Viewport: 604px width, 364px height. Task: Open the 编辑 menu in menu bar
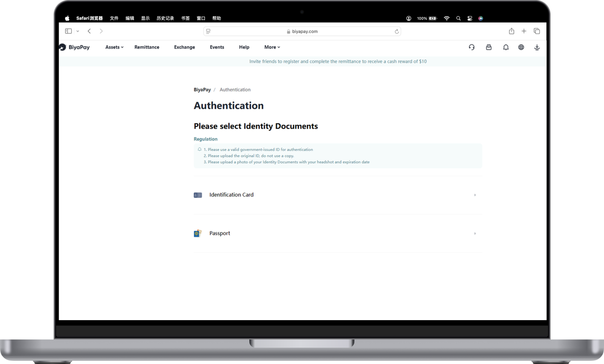click(x=130, y=18)
